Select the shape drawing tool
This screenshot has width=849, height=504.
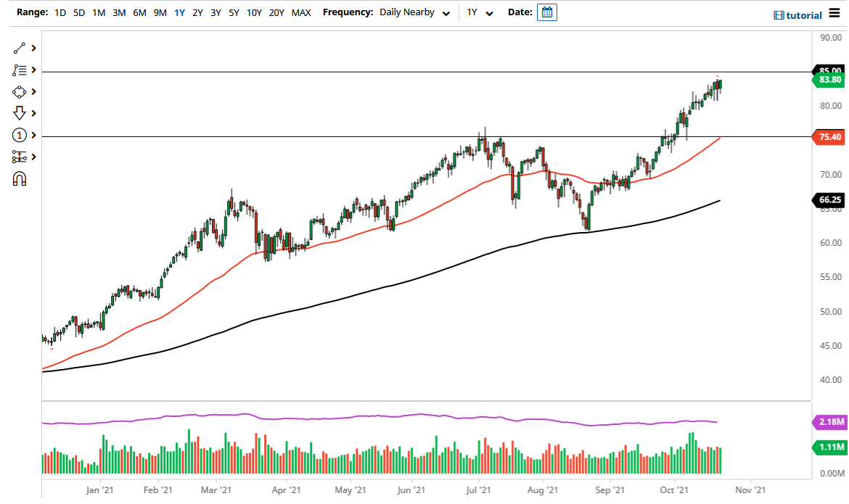tap(20, 91)
